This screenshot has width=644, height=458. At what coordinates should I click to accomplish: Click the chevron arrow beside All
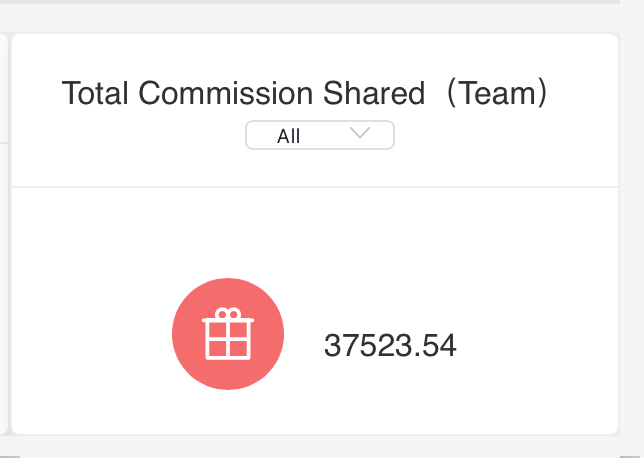tap(360, 132)
